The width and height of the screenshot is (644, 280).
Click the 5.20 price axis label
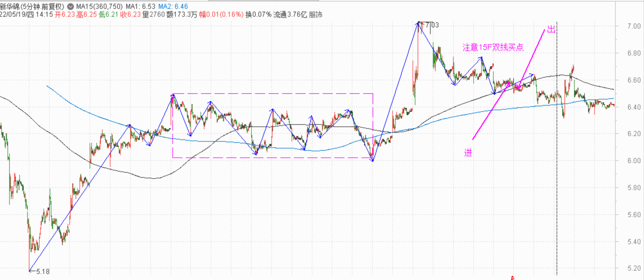pos(634,268)
